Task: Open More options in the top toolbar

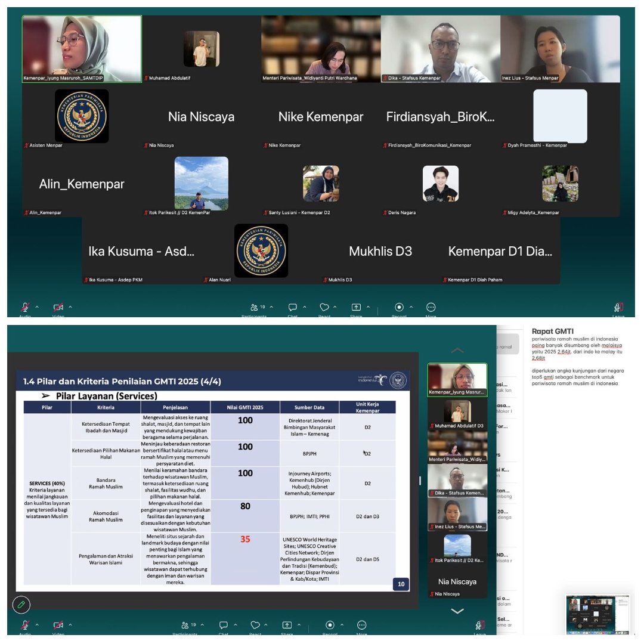Action: point(431,308)
